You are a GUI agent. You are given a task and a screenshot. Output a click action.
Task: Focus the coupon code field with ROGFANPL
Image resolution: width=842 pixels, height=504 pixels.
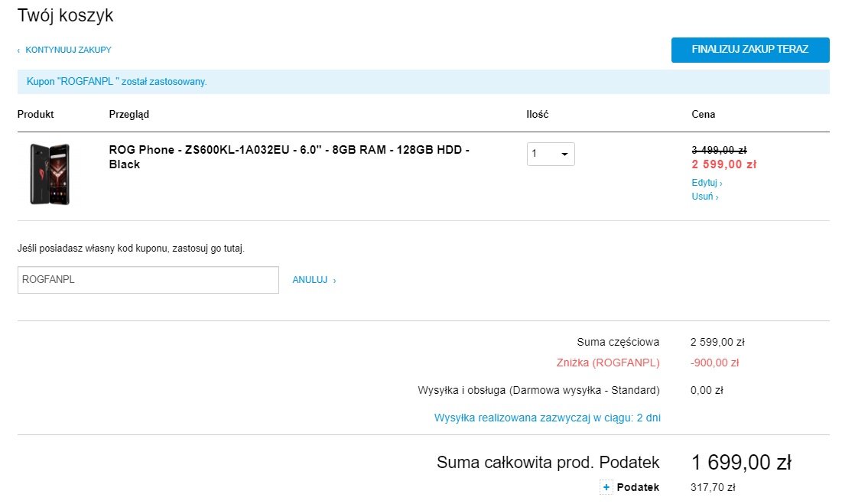click(x=148, y=280)
